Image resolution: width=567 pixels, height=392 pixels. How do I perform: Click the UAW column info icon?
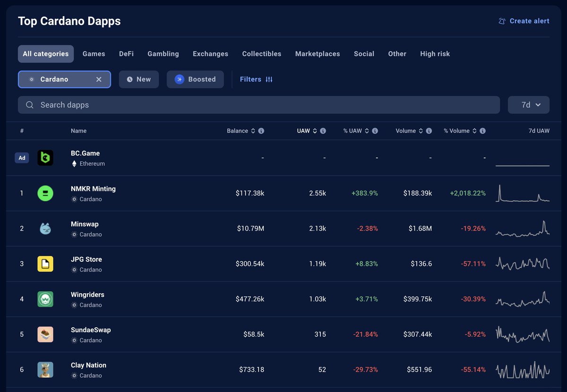[323, 131]
